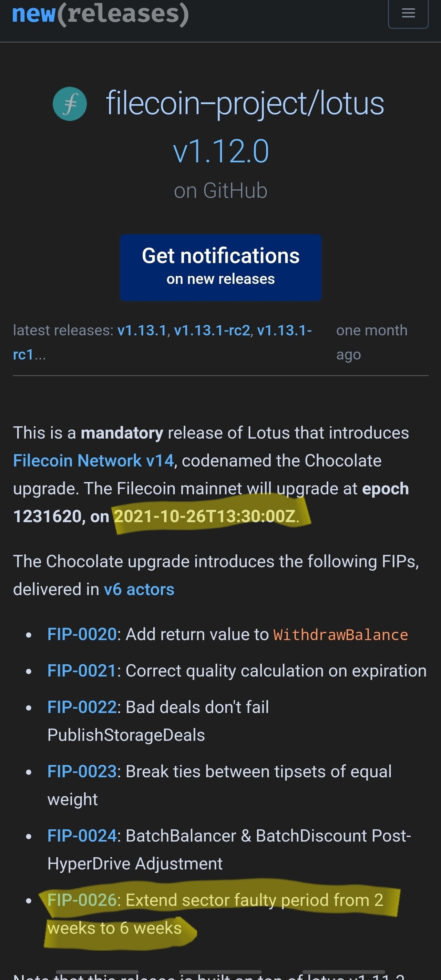Open the FIP-0024 proposal link
Image resolution: width=441 pixels, height=980 pixels.
pos(82,836)
